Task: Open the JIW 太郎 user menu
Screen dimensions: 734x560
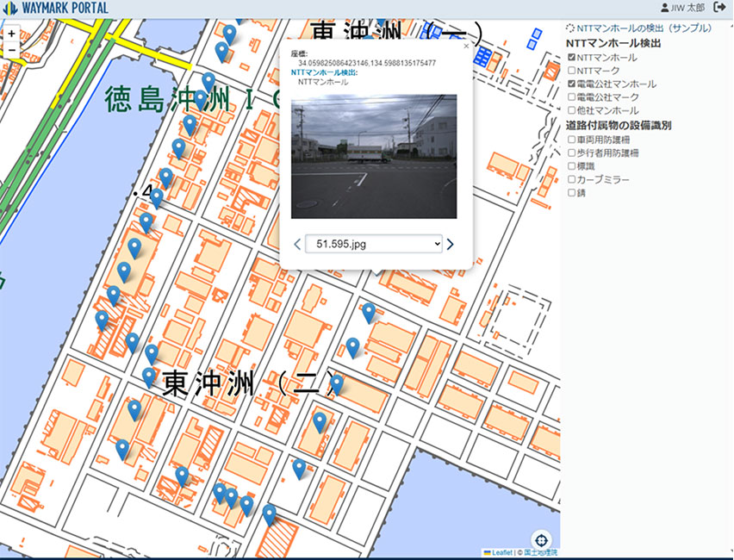Action: 681,8
